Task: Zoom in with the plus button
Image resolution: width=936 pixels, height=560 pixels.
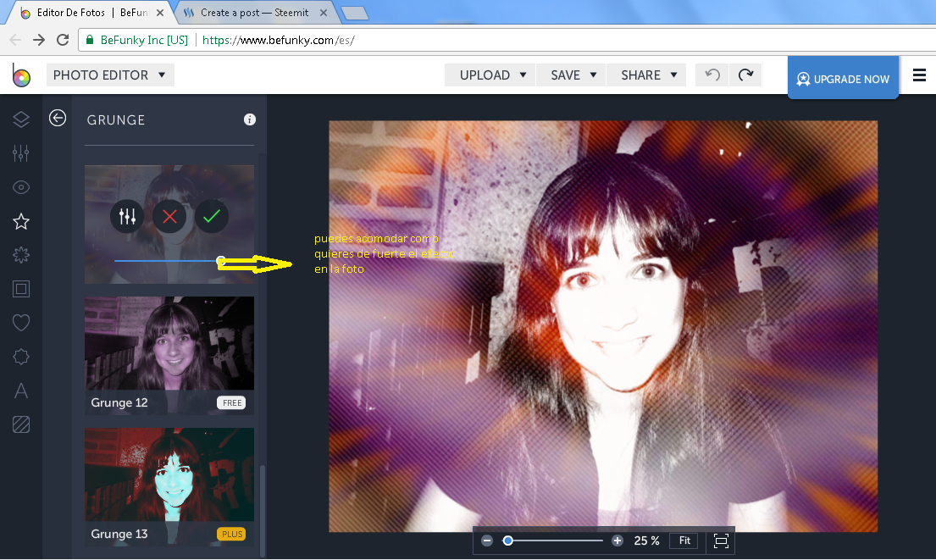Action: 618,541
